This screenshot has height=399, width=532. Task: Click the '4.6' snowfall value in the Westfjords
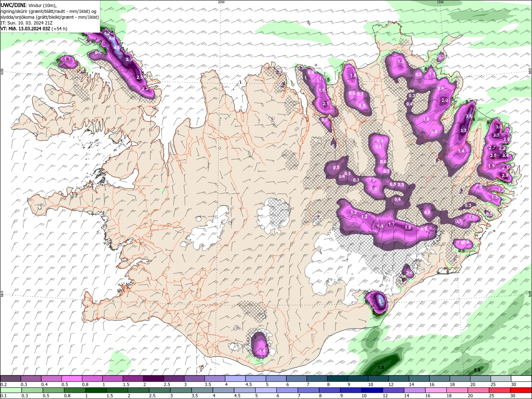[117, 48]
